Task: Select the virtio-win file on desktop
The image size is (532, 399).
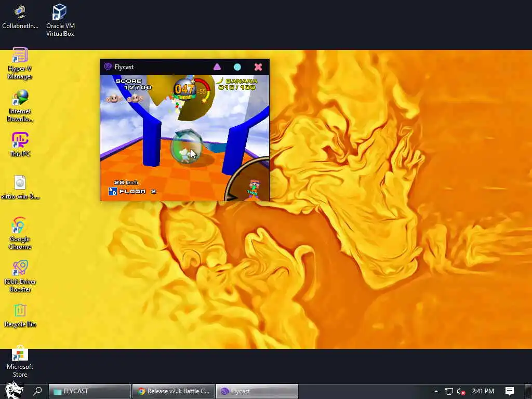Action: coord(20,187)
